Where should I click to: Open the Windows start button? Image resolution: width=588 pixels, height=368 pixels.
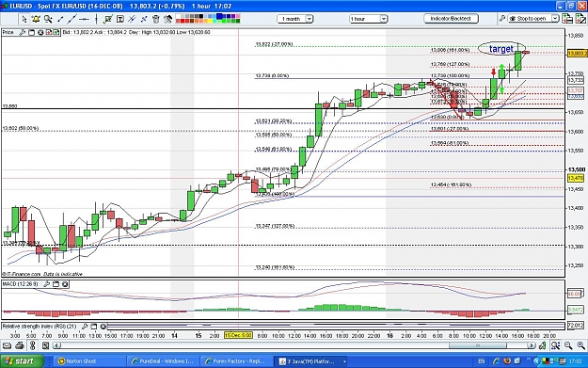[x=22, y=361]
